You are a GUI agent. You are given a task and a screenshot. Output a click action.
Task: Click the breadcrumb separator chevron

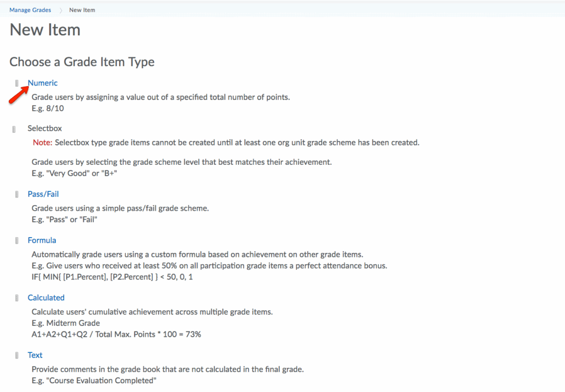point(61,10)
